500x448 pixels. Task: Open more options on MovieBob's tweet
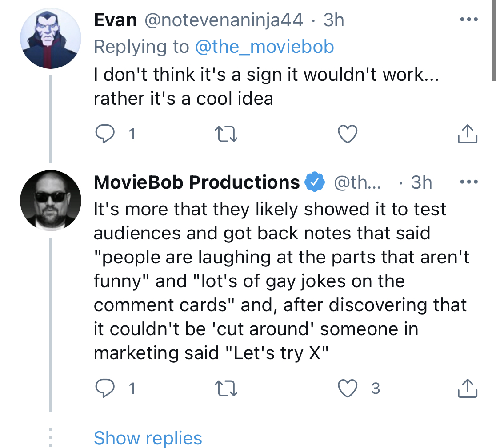pos(469,182)
